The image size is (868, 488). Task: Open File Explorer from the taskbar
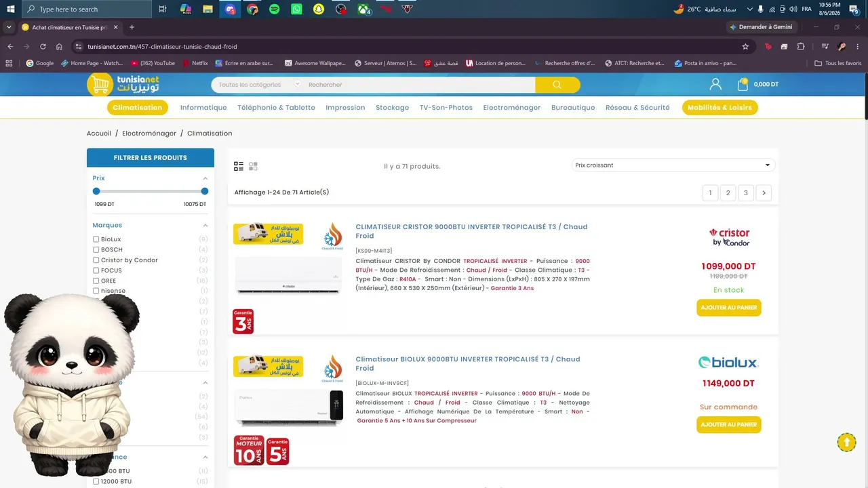click(x=208, y=9)
